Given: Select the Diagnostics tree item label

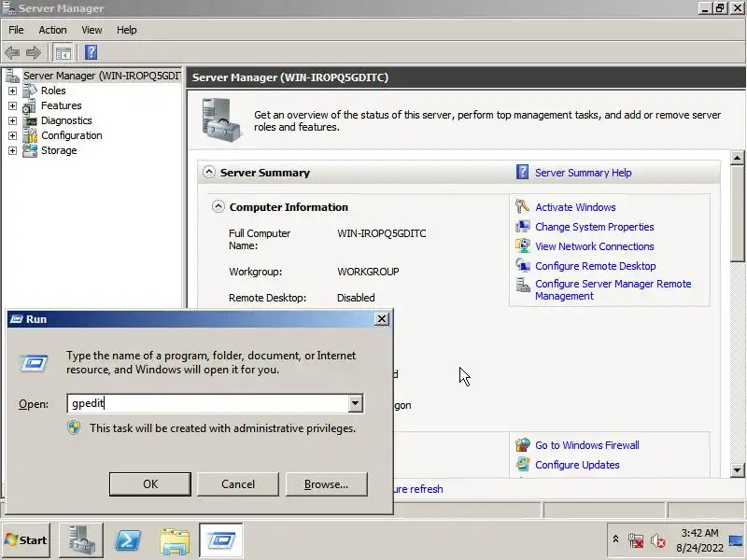Looking at the screenshot, I should [66, 120].
